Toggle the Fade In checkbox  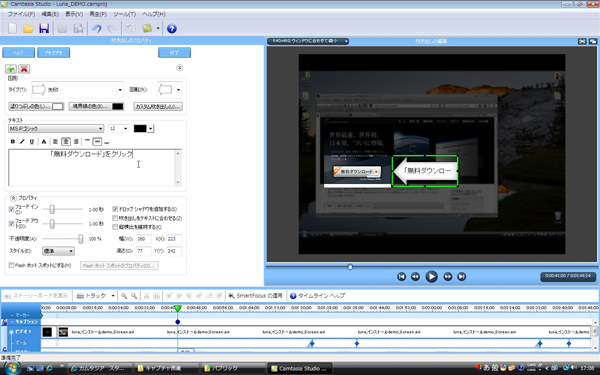[11, 209]
